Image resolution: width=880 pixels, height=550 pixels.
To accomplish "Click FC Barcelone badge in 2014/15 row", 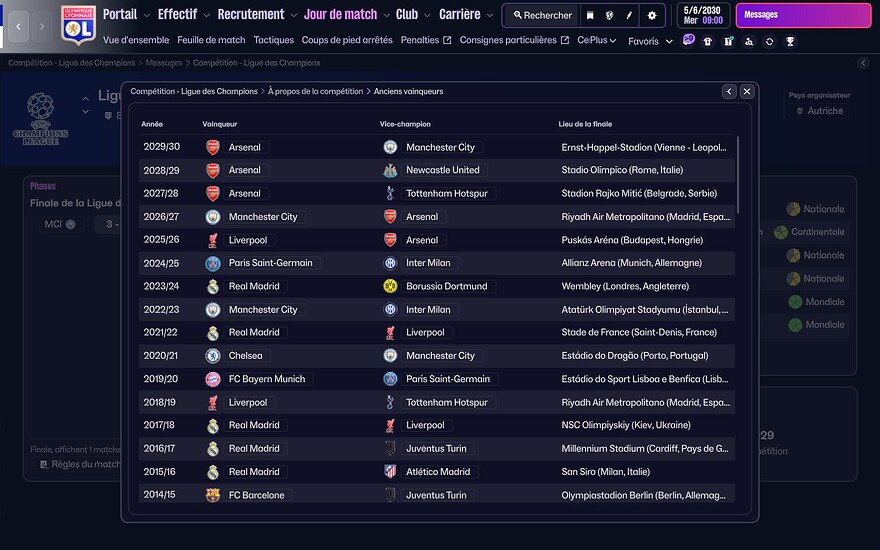I will pyautogui.click(x=213, y=495).
